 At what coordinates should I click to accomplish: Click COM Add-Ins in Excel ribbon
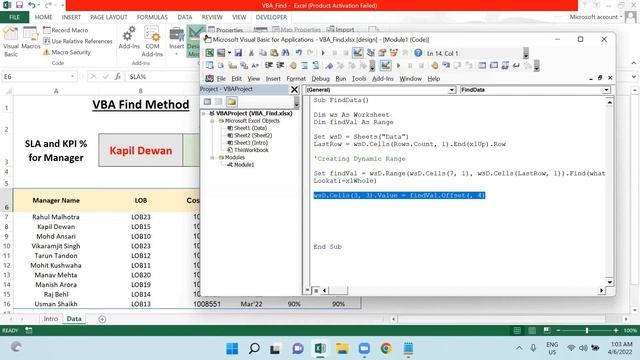[152, 42]
